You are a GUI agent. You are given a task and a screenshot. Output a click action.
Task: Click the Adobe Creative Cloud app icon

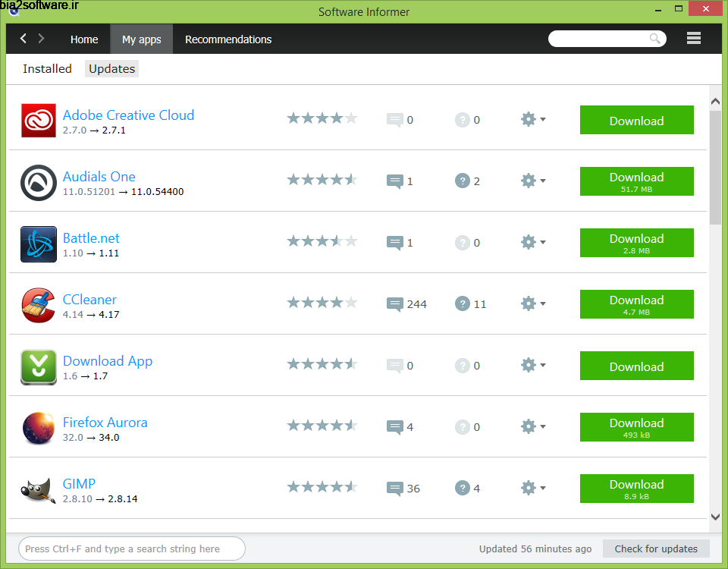click(x=38, y=121)
